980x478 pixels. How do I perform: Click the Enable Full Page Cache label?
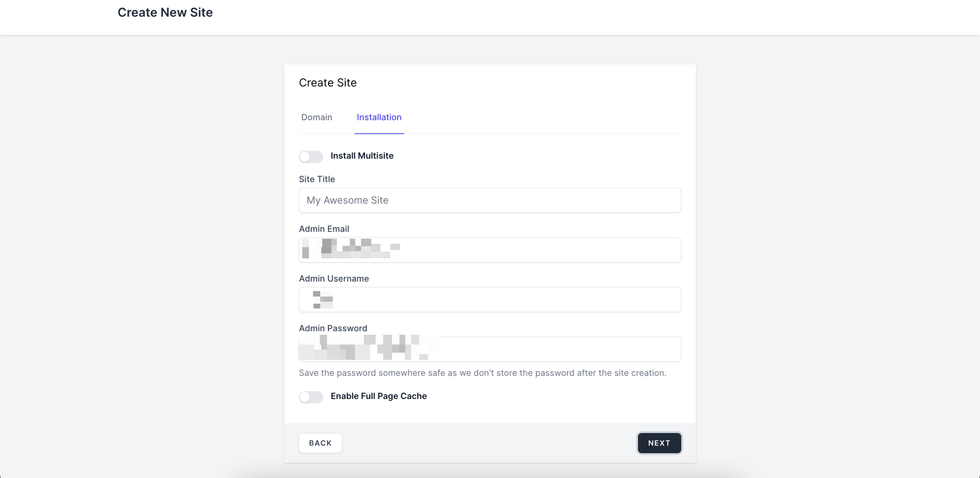coord(379,396)
